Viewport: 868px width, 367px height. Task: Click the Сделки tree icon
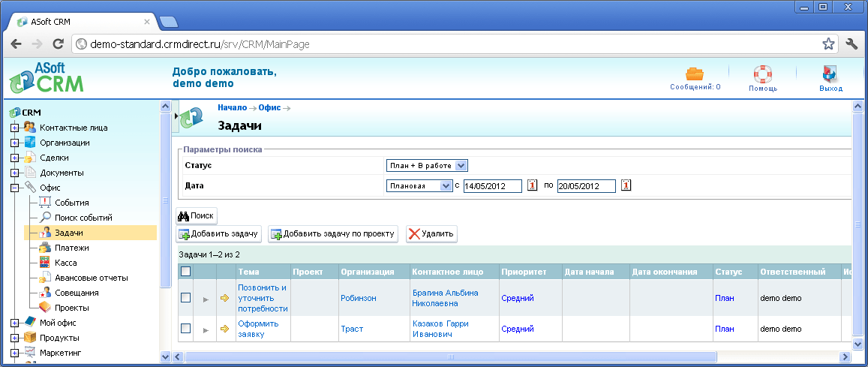pos(30,157)
